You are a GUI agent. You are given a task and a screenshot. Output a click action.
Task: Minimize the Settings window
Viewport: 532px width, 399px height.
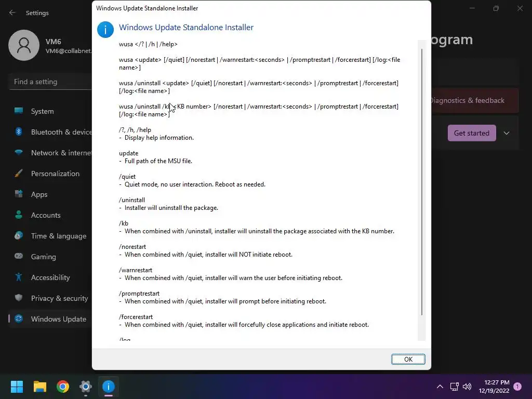[472, 8]
